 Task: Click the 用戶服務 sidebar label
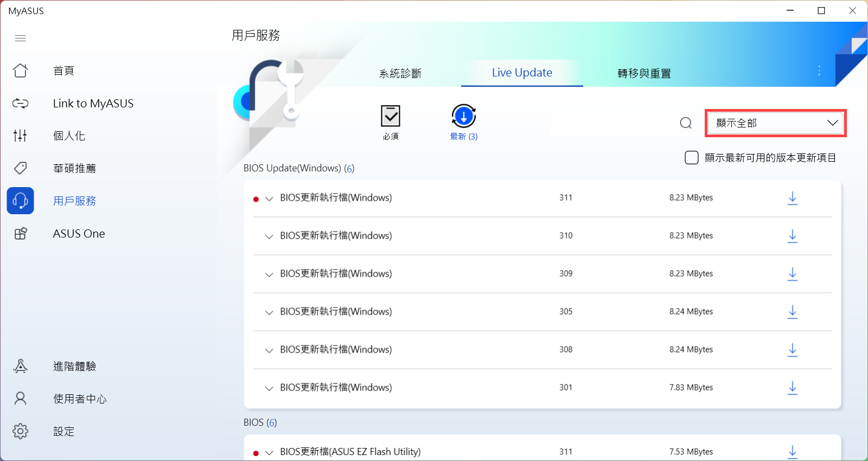[74, 201]
